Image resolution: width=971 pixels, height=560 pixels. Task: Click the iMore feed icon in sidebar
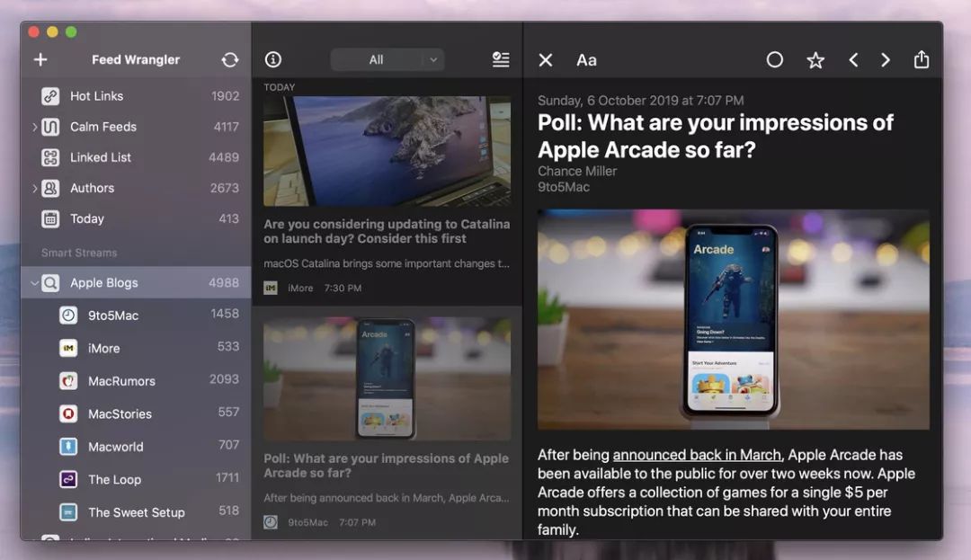pyautogui.click(x=68, y=348)
